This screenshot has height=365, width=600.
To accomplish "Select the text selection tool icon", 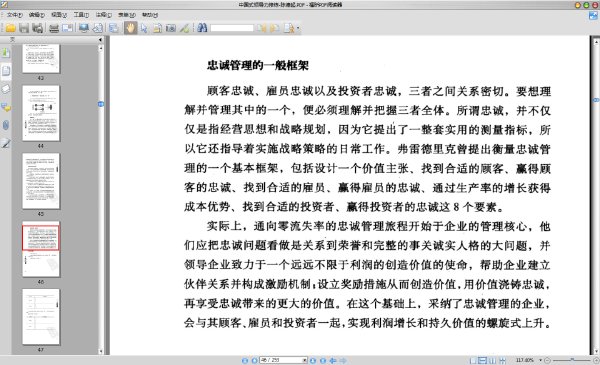I will [157, 28].
